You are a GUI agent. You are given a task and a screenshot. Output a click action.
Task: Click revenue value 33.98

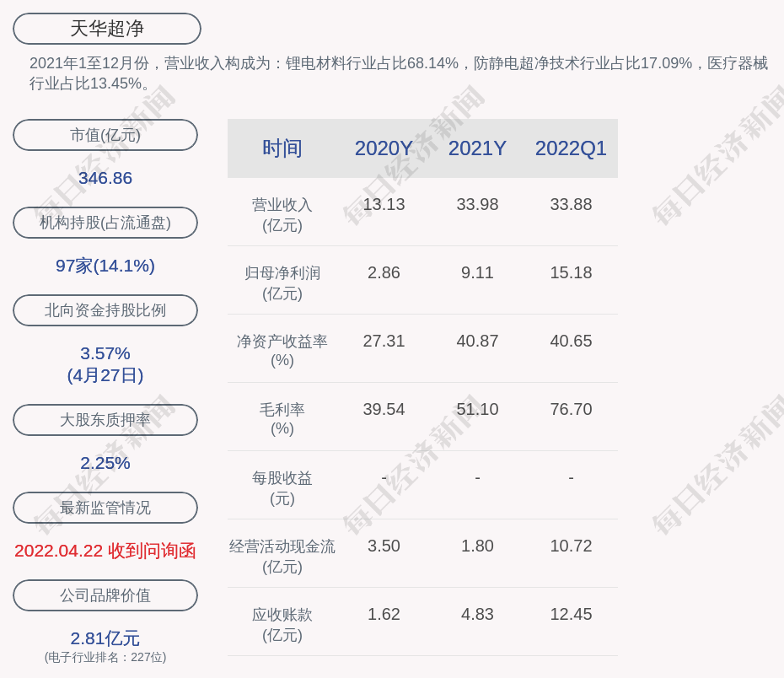tap(477, 205)
